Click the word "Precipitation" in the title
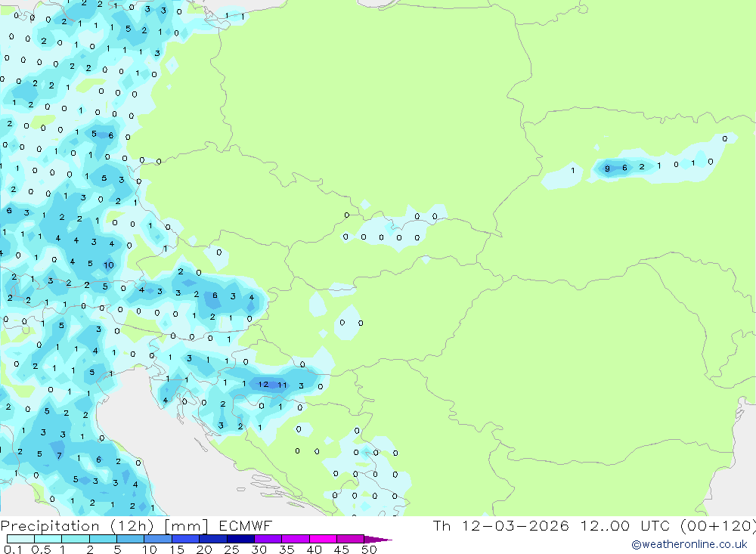Viewport: 756px width, 554px height. pyautogui.click(x=50, y=526)
